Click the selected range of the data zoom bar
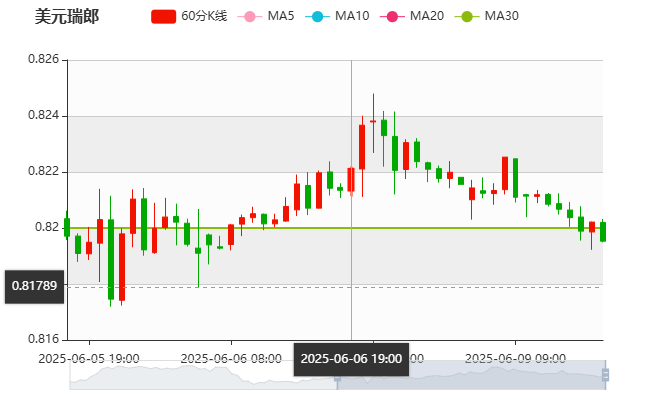Screen dimensions: 670x400 [x=471, y=375]
